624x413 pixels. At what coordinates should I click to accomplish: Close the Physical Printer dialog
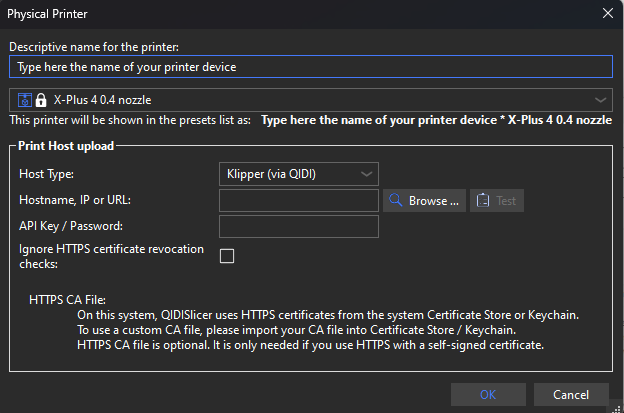[607, 13]
